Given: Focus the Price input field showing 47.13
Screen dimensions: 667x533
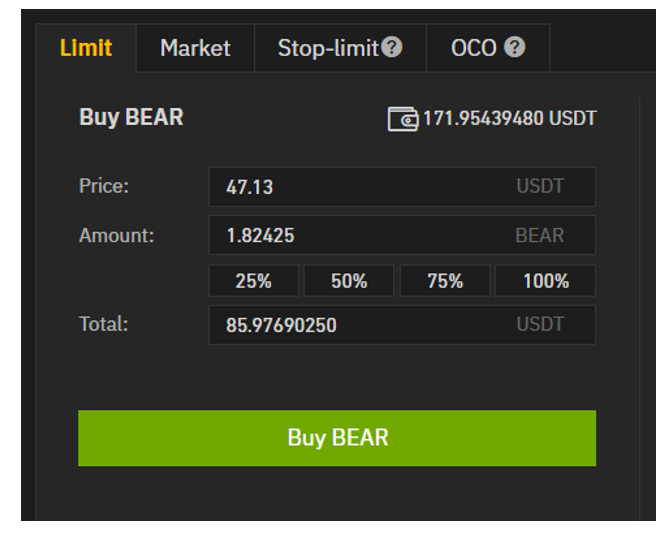Looking at the screenshot, I should 402,187.
